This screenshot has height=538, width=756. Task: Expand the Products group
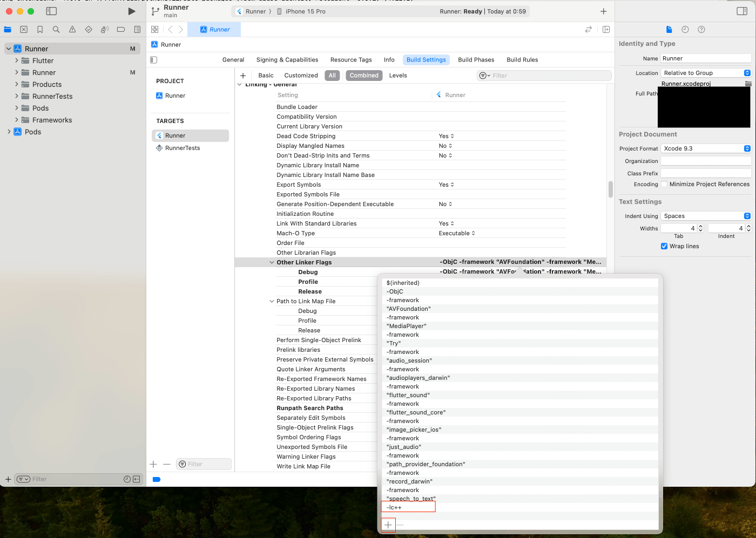17,84
